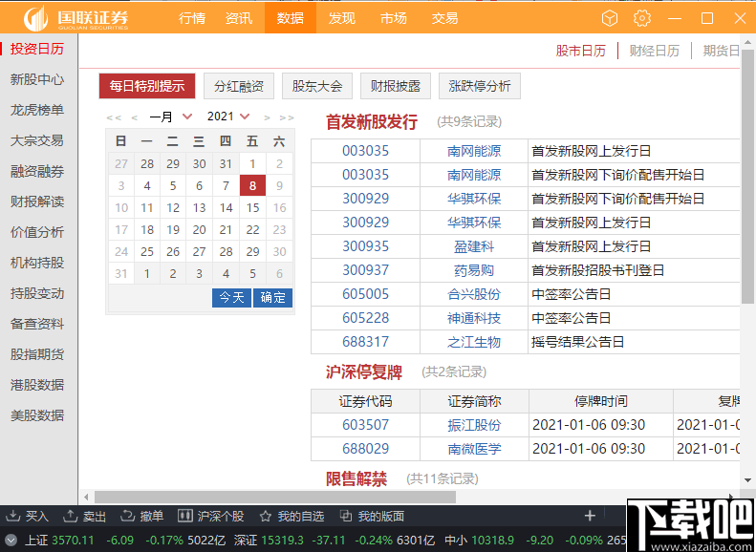Open 大宗交易 in sidebar

pyautogui.click(x=37, y=140)
